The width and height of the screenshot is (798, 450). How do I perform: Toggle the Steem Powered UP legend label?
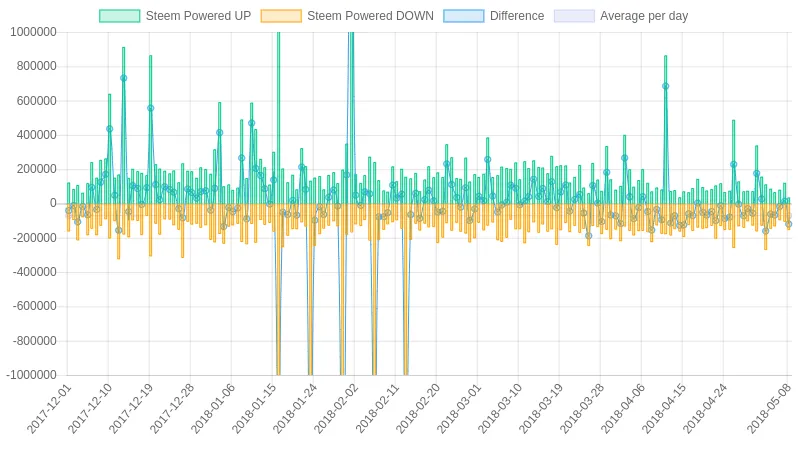198,16
